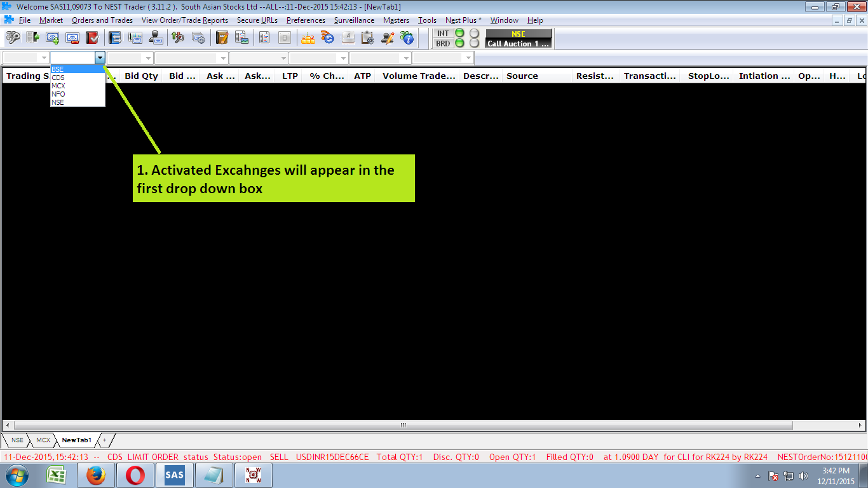Switch to the NSE bottom tab
The image size is (868, 488).
click(x=17, y=440)
